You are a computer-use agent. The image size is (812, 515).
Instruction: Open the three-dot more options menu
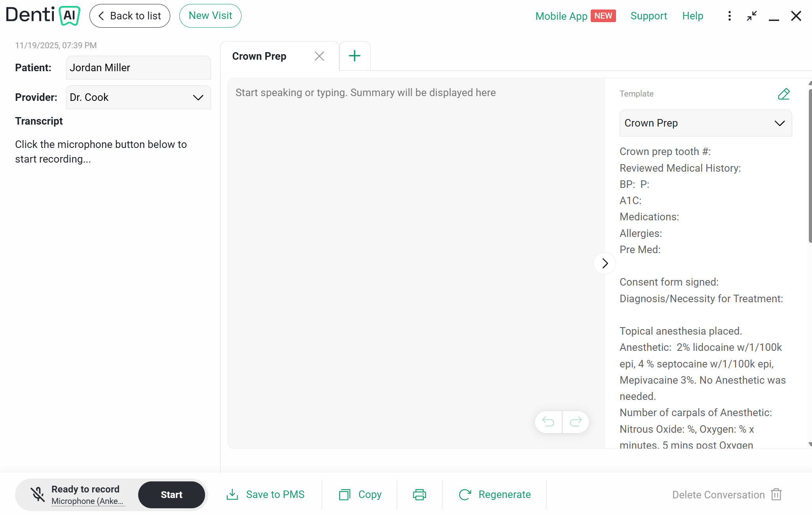[729, 16]
